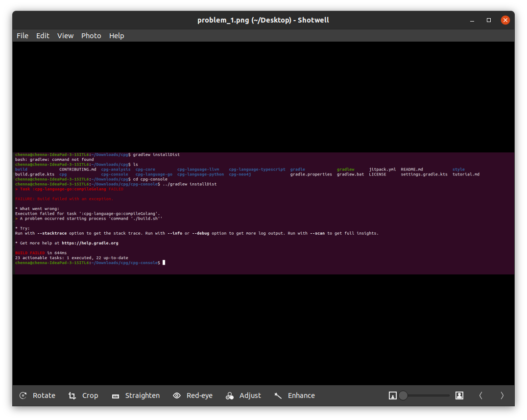Maximize the Shotwell window
This screenshot has width=527, height=420.
(489, 20)
